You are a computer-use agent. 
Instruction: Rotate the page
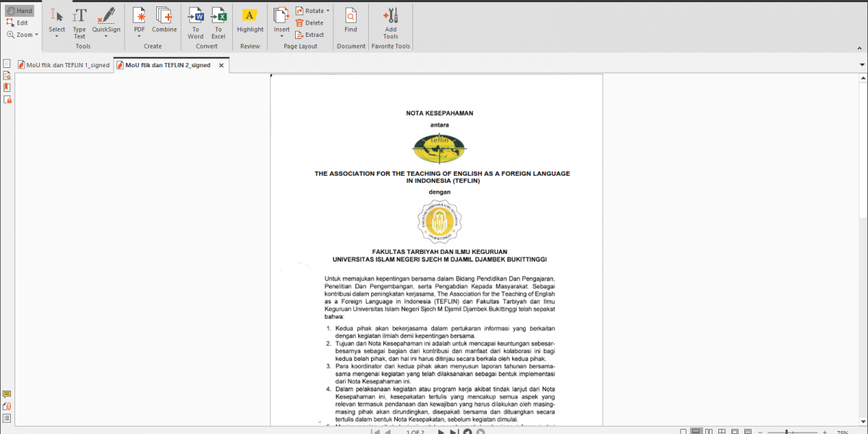click(x=310, y=11)
